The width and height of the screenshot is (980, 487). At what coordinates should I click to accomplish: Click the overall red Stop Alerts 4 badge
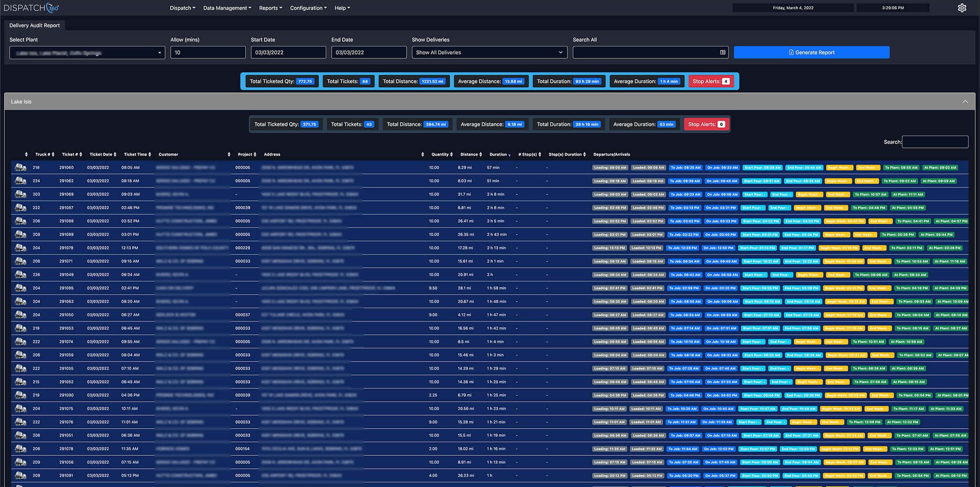coord(711,81)
